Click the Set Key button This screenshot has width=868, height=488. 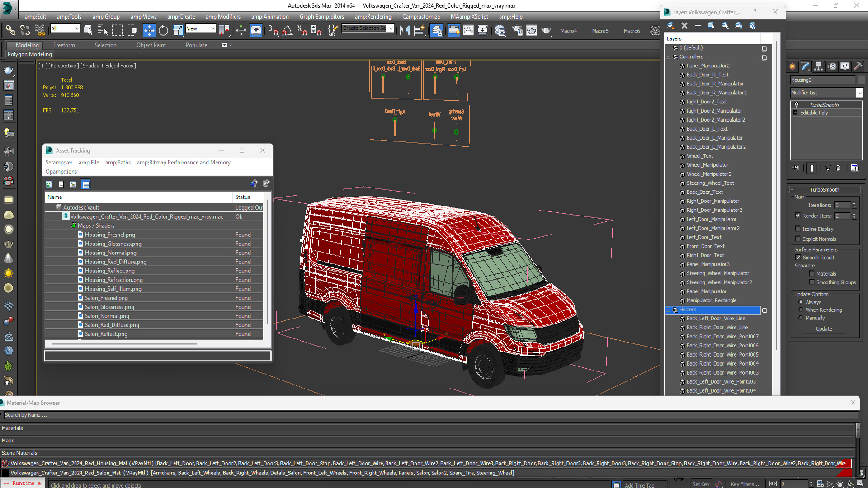pyautogui.click(x=701, y=484)
